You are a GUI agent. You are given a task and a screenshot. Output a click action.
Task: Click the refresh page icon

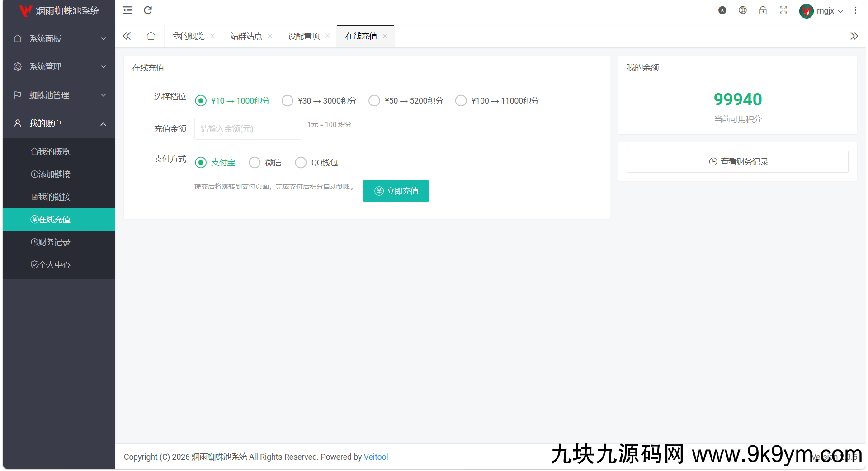click(x=148, y=10)
